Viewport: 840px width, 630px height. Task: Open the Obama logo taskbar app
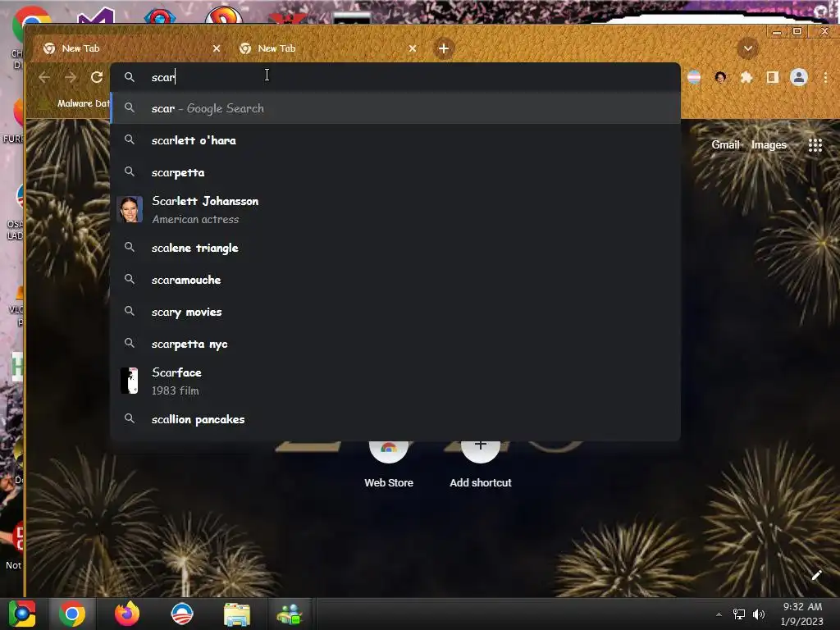[181, 614]
